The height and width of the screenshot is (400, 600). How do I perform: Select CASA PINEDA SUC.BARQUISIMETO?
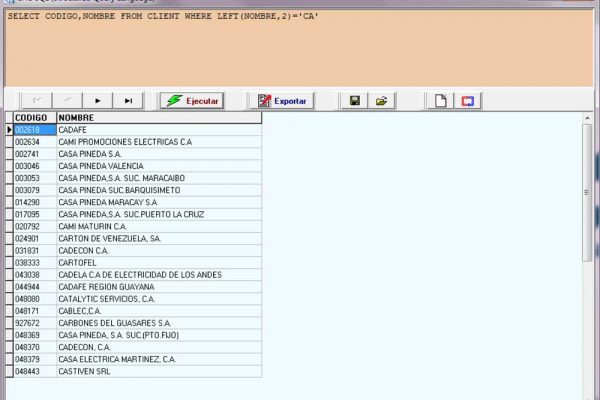pos(159,190)
